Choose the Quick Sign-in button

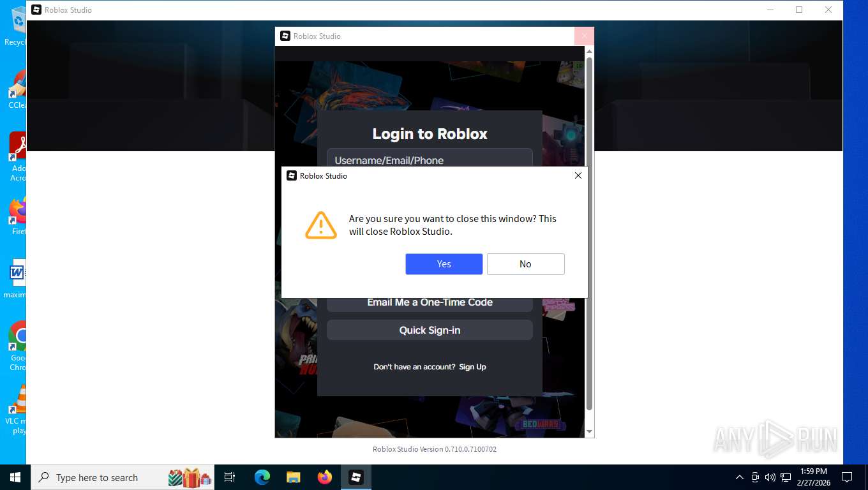click(x=430, y=330)
